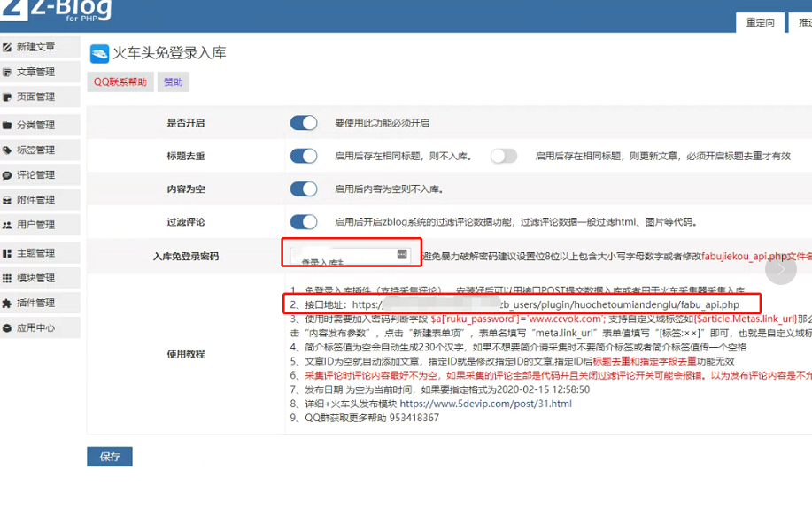
Task: Click the 插件管理 puzzle icon
Action: (7, 303)
